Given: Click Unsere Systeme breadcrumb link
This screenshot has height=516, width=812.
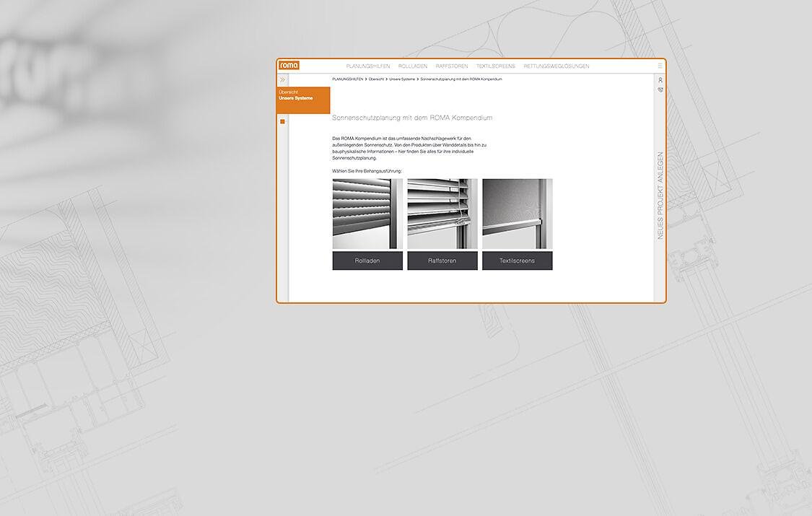Looking at the screenshot, I should (402, 79).
